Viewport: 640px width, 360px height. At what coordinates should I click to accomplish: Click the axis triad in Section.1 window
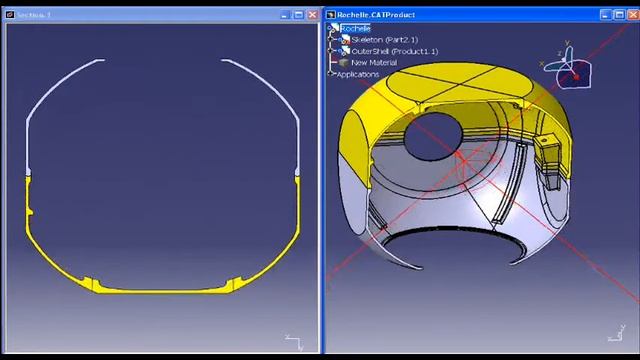[x=295, y=342]
